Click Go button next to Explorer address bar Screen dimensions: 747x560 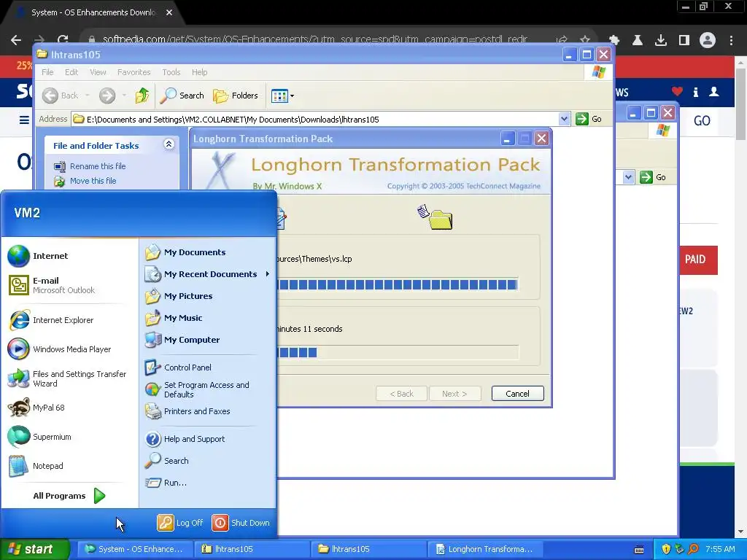point(589,119)
